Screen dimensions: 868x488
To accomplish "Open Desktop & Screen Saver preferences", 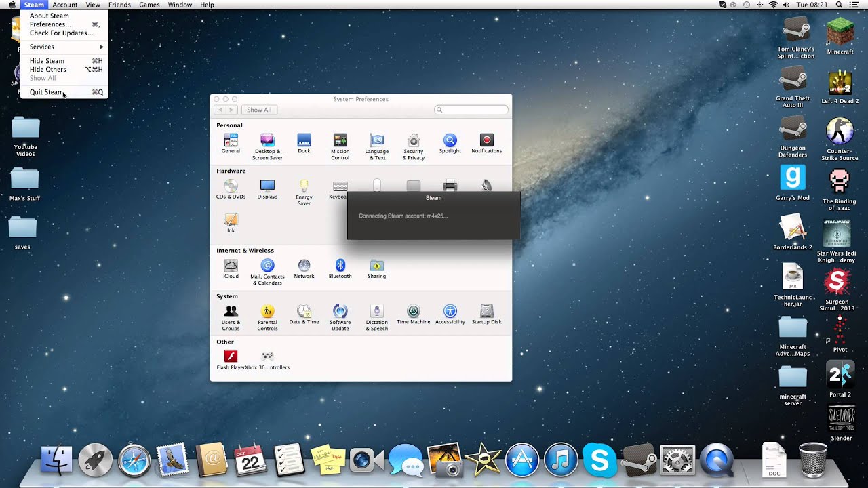I will coord(267,146).
